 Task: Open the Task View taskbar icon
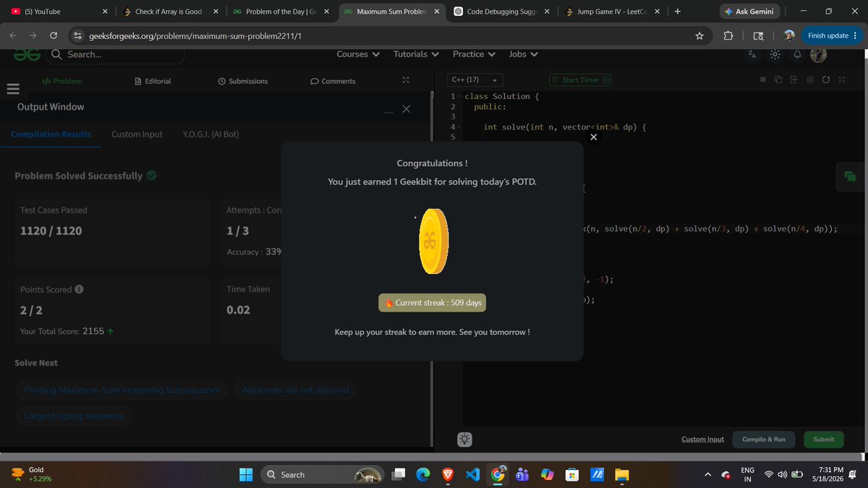pyautogui.click(x=399, y=474)
